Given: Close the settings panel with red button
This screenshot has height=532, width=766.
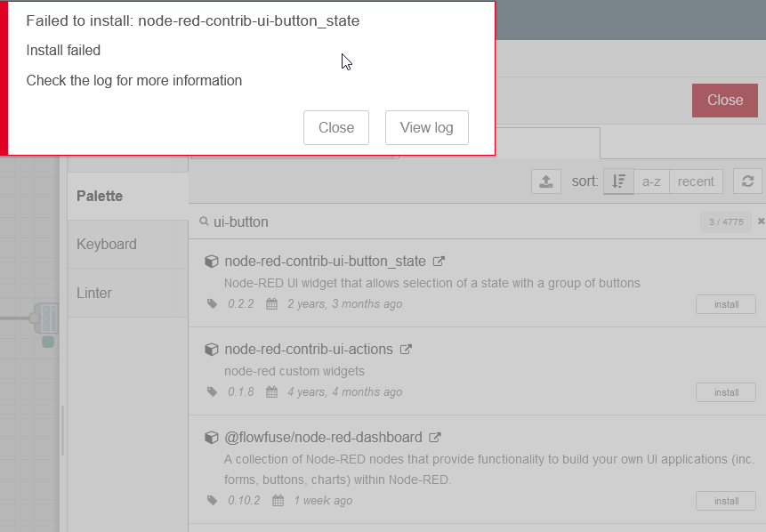Looking at the screenshot, I should click(724, 101).
